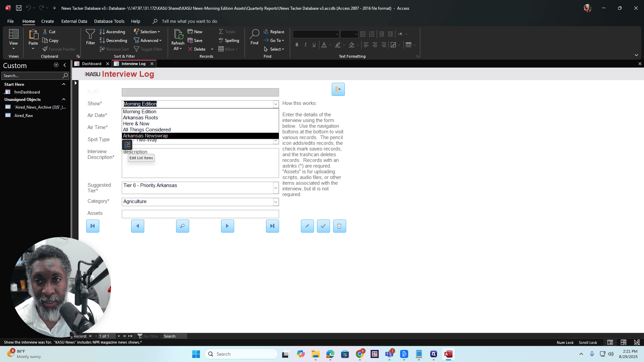
Task: Click the Filter funnel in ribbon
Action: point(91,37)
